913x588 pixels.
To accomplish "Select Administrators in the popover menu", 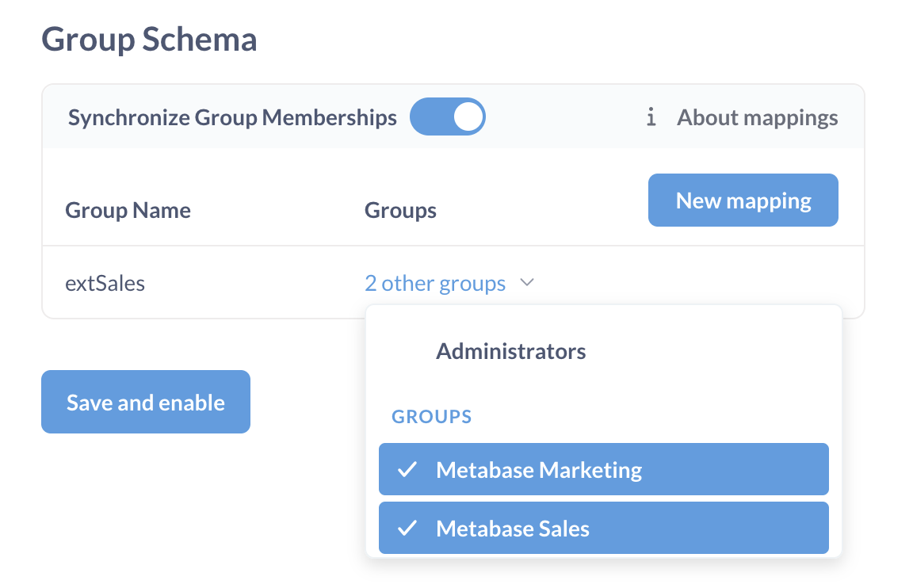I will click(x=510, y=351).
